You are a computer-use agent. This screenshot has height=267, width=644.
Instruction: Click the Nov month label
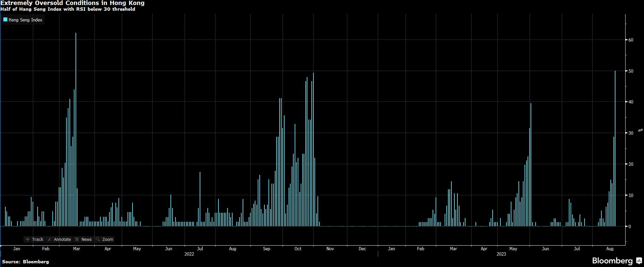point(330,249)
